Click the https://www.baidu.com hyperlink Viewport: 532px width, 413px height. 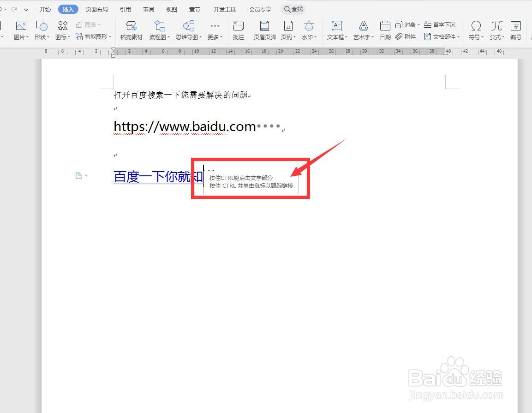184,126
